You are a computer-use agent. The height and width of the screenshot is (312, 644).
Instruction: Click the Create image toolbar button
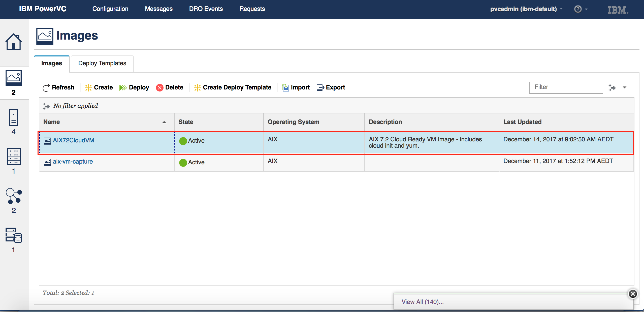point(99,87)
